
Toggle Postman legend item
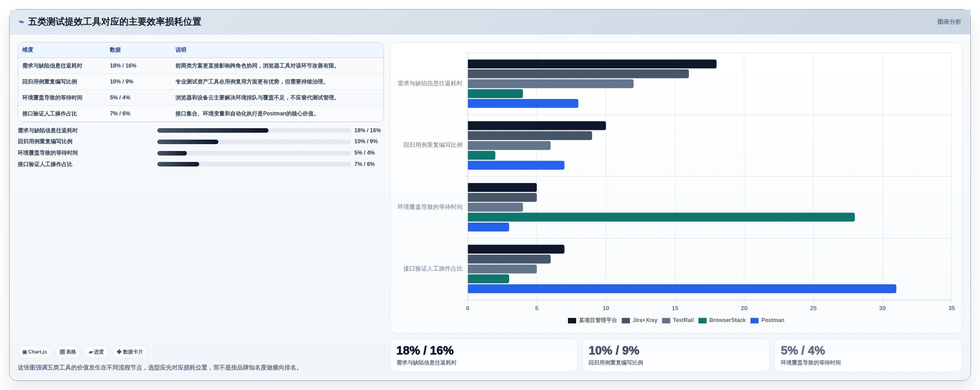click(x=767, y=320)
